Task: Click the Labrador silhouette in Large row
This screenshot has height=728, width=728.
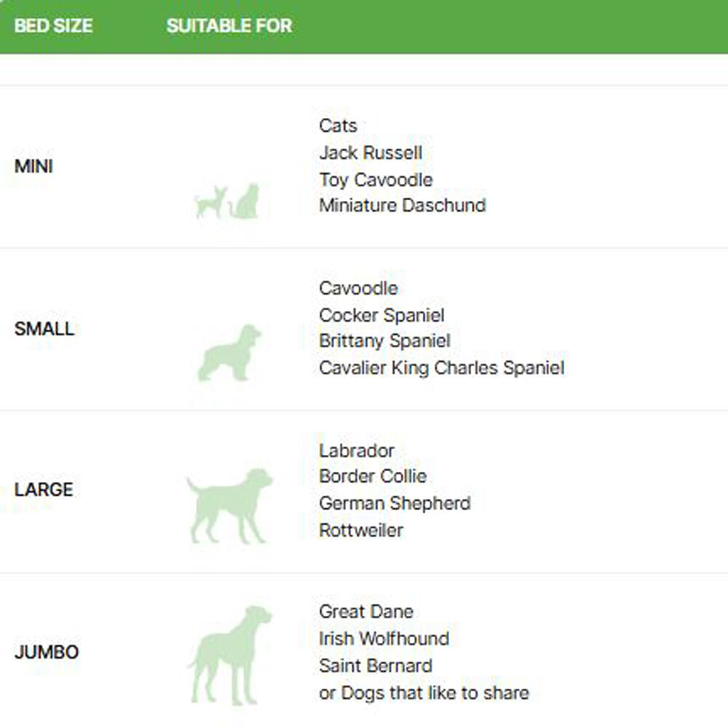Action: [229, 505]
